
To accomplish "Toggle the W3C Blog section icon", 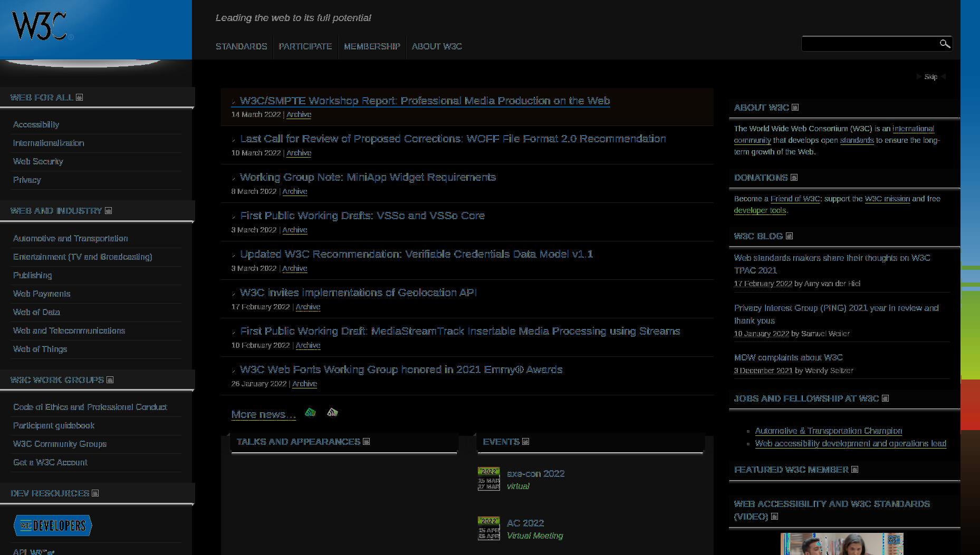I will [789, 236].
